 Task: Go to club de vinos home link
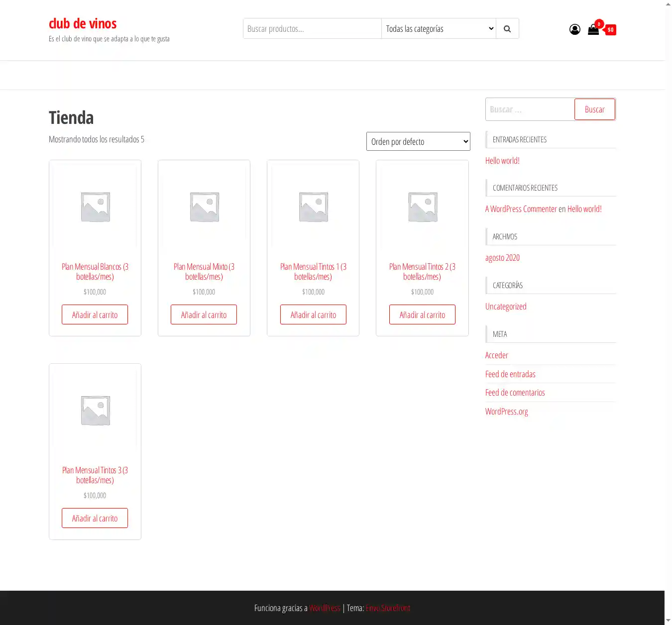tap(83, 23)
